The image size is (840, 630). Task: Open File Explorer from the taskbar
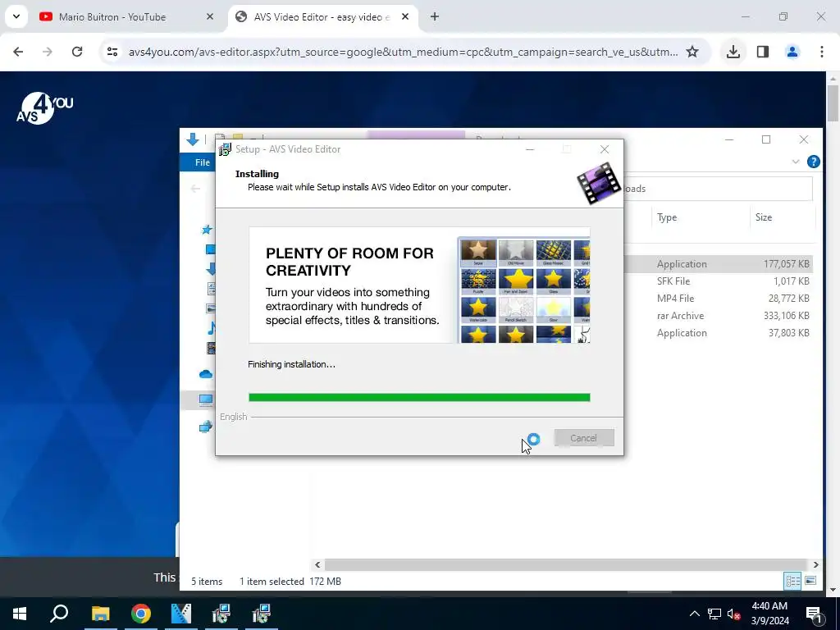pos(100,614)
